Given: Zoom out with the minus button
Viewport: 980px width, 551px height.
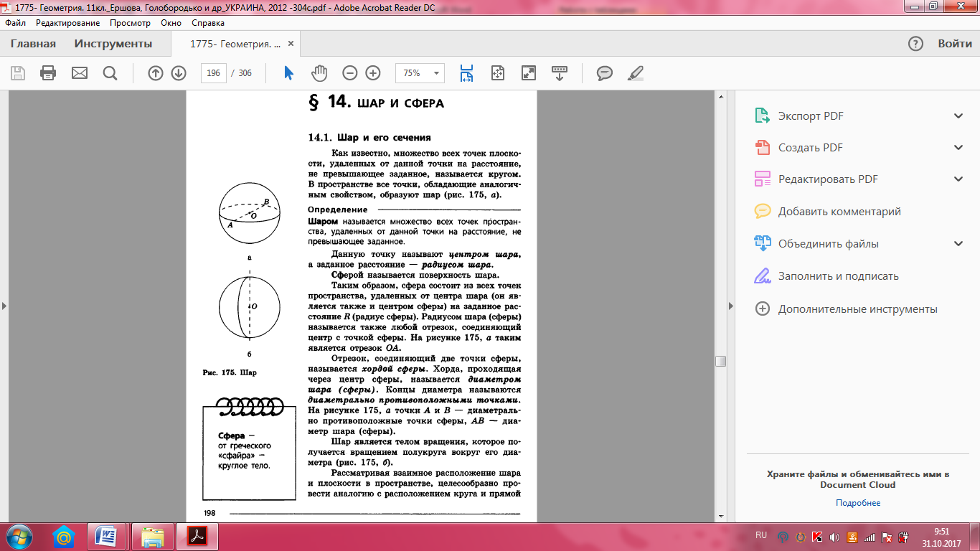Looking at the screenshot, I should [x=349, y=73].
